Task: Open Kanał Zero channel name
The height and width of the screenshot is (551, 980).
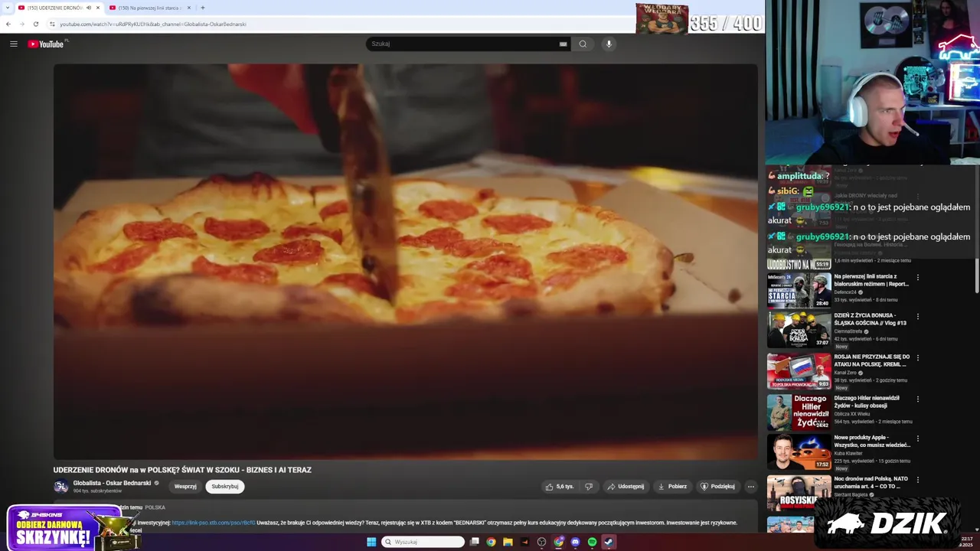Action: tap(847, 372)
